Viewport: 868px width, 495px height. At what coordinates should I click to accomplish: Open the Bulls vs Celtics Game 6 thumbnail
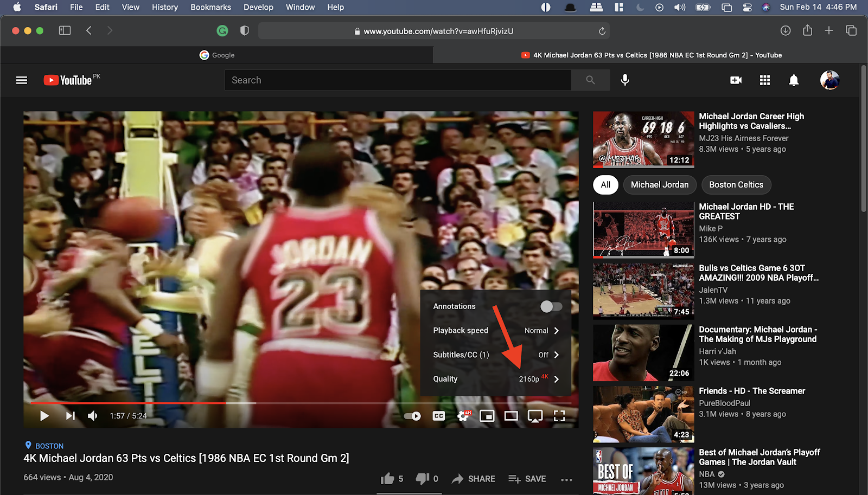coord(643,291)
